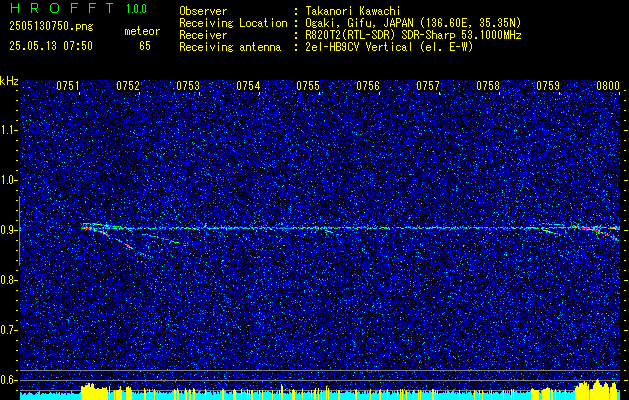Screen dimensions: 629x400
Task: Click the red meteor trail before 0800
Action: point(597,233)
